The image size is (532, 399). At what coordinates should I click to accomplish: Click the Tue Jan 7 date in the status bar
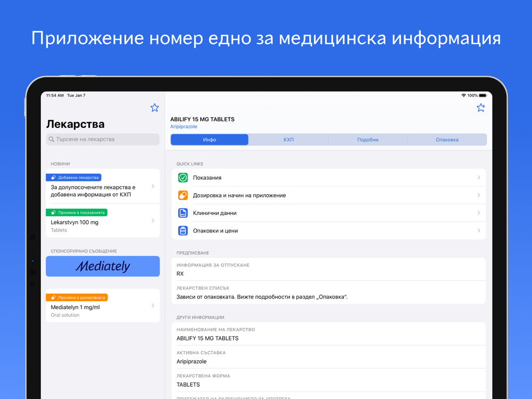(76, 95)
